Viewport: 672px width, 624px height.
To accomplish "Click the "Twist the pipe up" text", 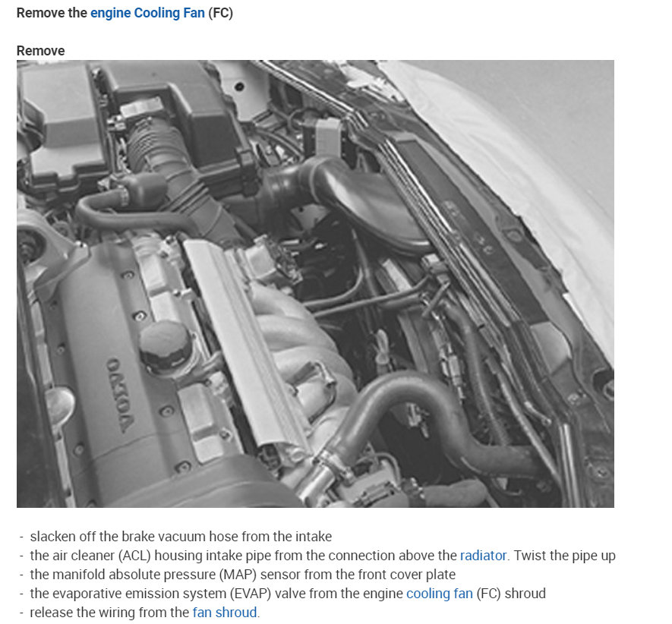I will point(565,556).
